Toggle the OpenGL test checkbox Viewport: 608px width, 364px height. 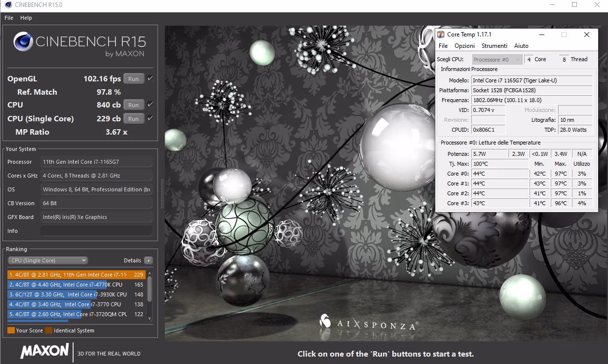(x=150, y=78)
